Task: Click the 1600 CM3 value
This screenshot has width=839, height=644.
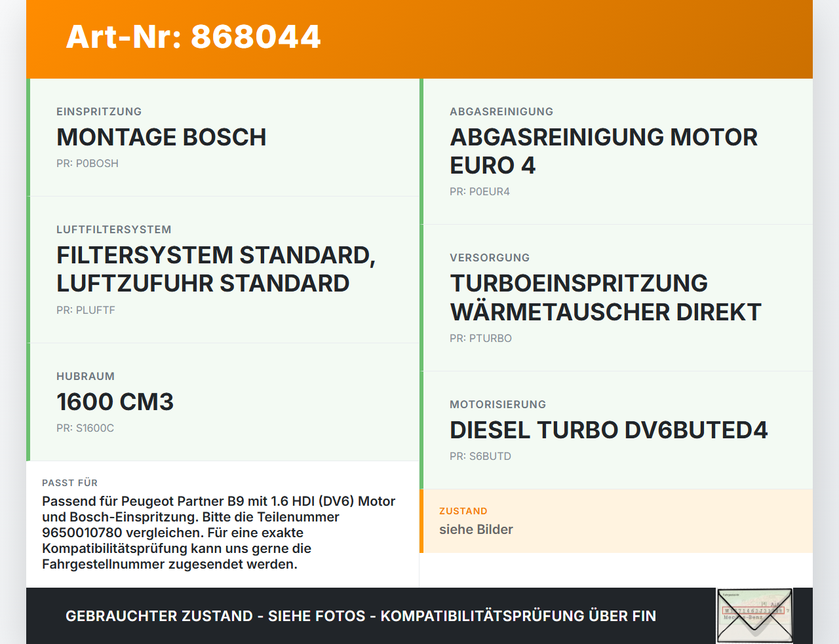Action: click(115, 402)
